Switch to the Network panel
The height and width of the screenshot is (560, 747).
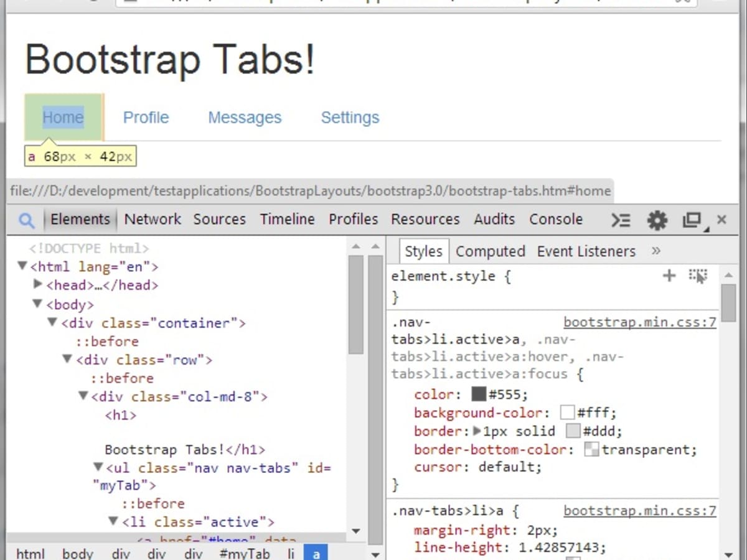pyautogui.click(x=153, y=219)
